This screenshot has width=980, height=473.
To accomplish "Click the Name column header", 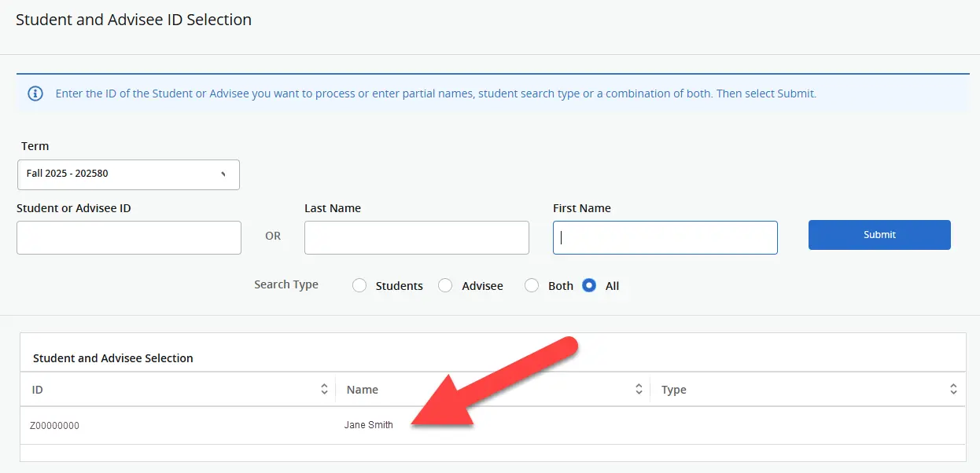I will (362, 388).
